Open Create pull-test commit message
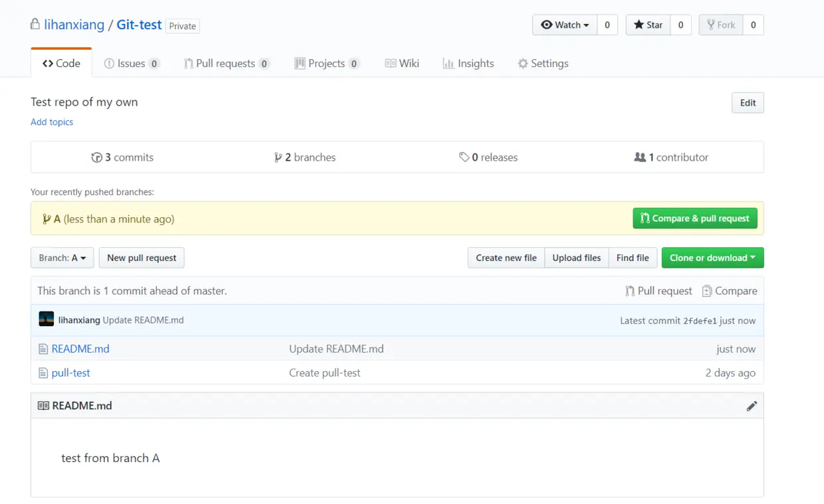824x504 pixels. coord(325,373)
